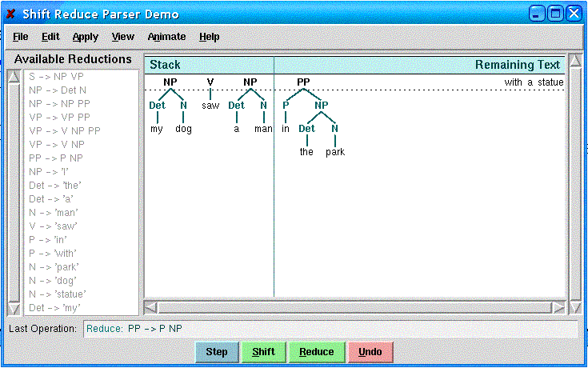Select reduction 'VP -> V NP'
Image resolution: width=588 pixels, height=368 pixels.
(57, 145)
